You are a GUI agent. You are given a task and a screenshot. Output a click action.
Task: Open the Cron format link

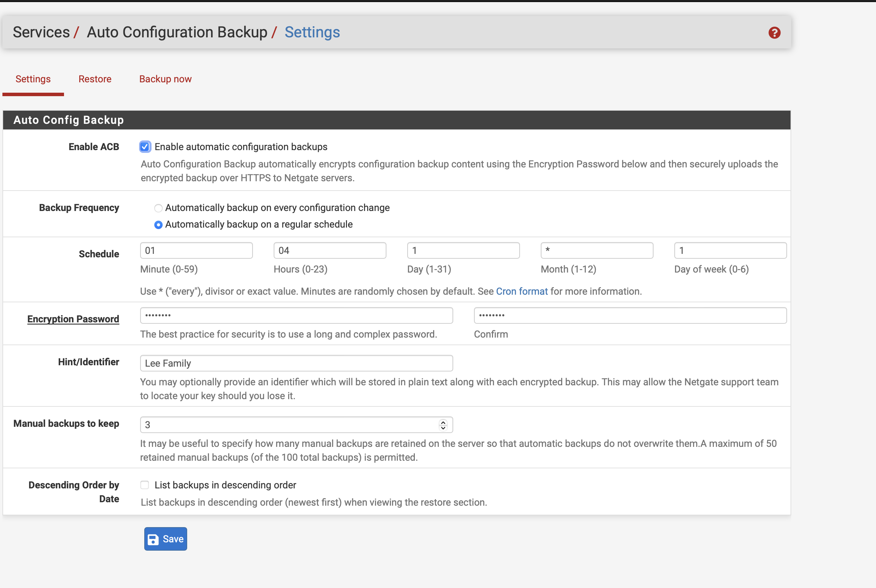[x=522, y=291]
